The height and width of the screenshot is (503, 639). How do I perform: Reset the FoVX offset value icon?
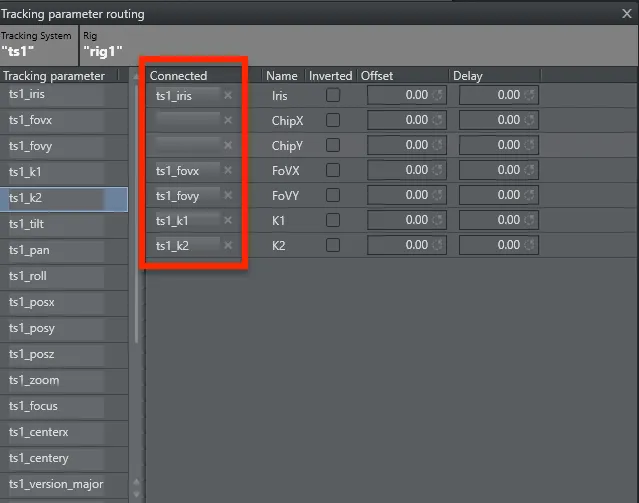click(438, 170)
